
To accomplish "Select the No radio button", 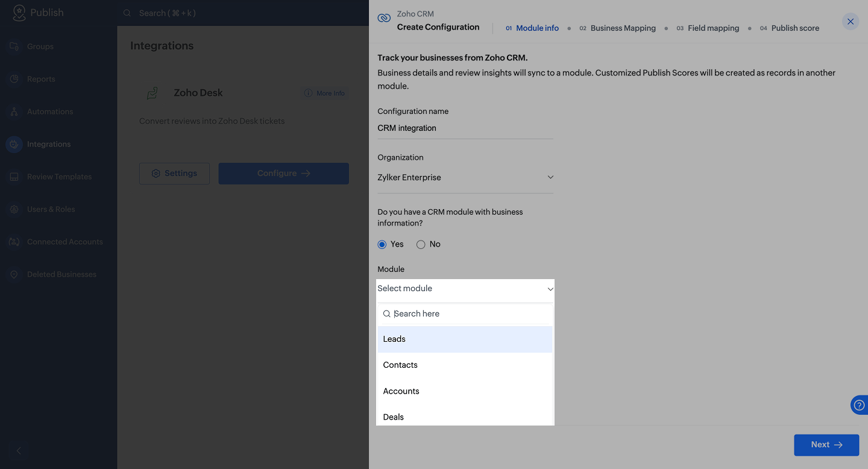I will coord(421,244).
